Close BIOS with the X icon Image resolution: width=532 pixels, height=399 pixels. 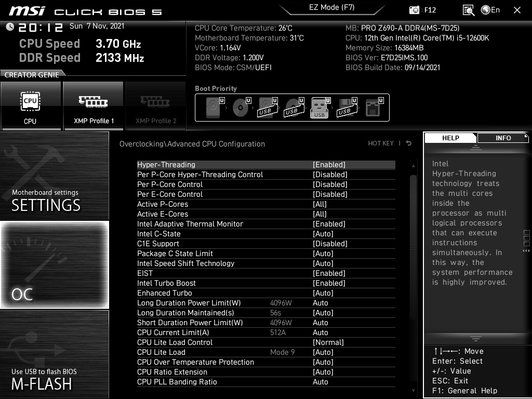coord(517,10)
